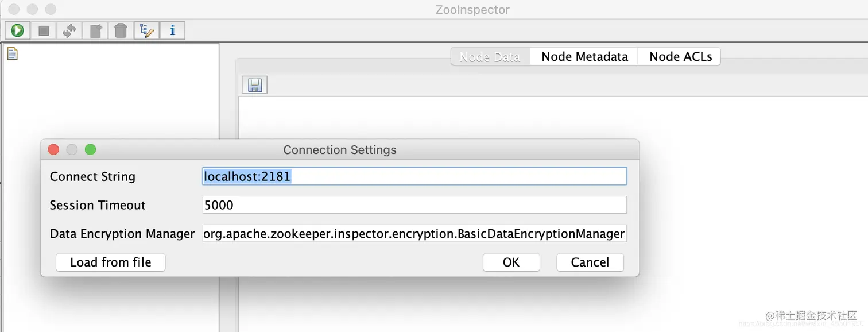
Task: Open the About info icon
Action: pos(172,30)
